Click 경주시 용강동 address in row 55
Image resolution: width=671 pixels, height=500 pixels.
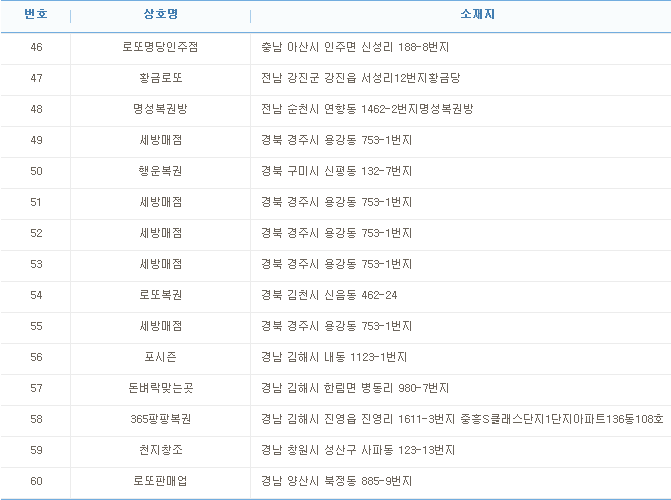coord(336,326)
